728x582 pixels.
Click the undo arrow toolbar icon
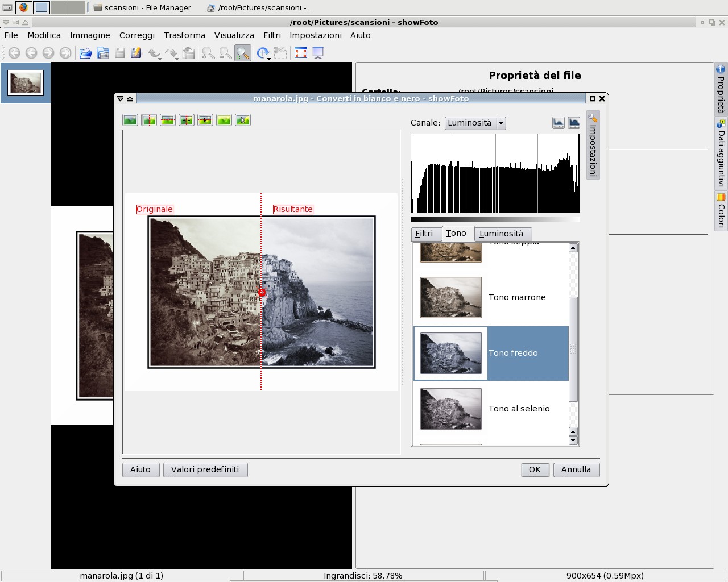(153, 53)
